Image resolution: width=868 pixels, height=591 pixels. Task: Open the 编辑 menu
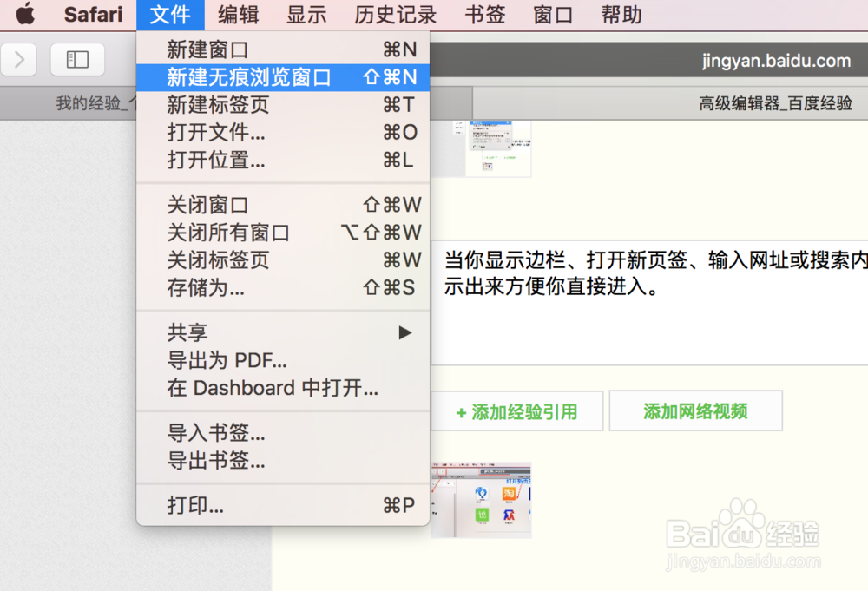coord(238,15)
